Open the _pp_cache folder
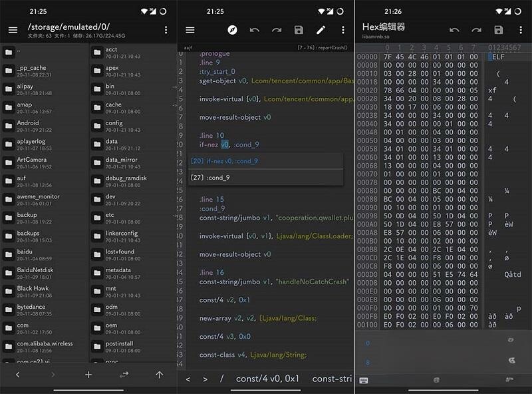This screenshot has width=532, height=394. (x=44, y=71)
